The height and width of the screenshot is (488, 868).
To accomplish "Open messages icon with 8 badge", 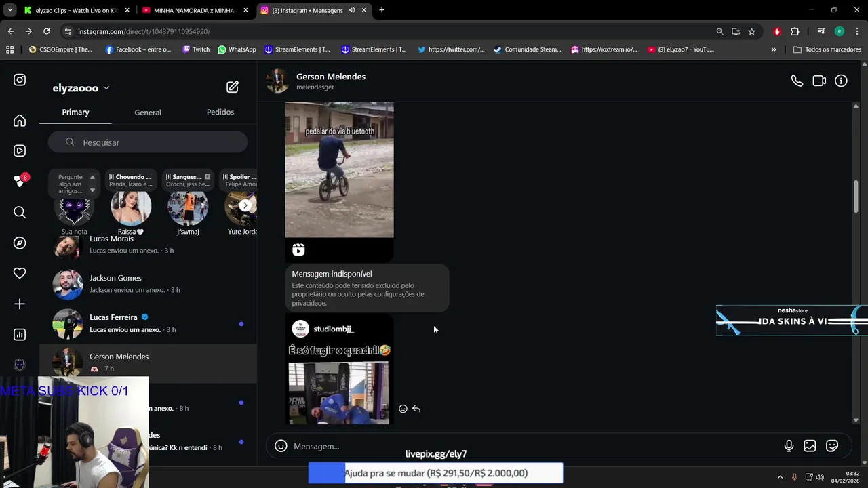I will pyautogui.click(x=20, y=181).
